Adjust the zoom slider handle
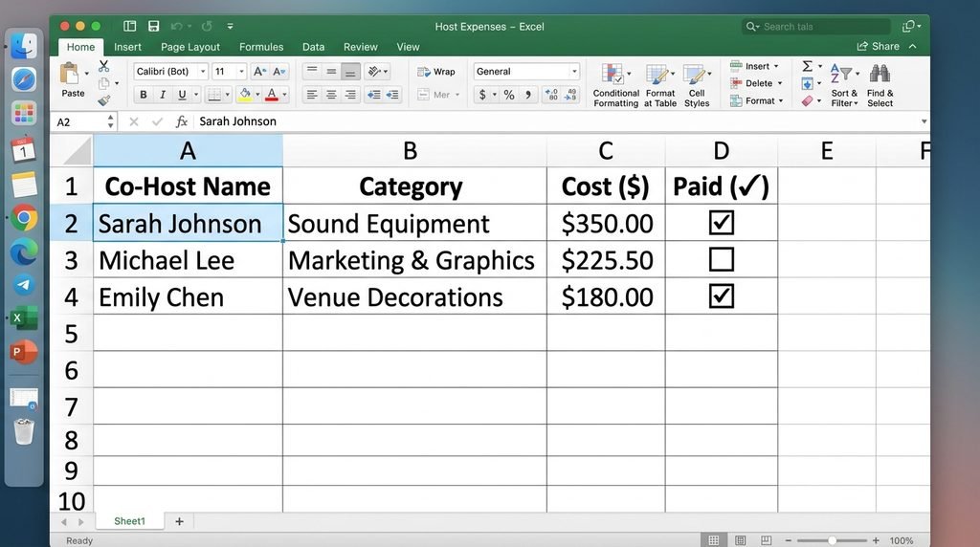The height and width of the screenshot is (547, 980). pos(832,540)
